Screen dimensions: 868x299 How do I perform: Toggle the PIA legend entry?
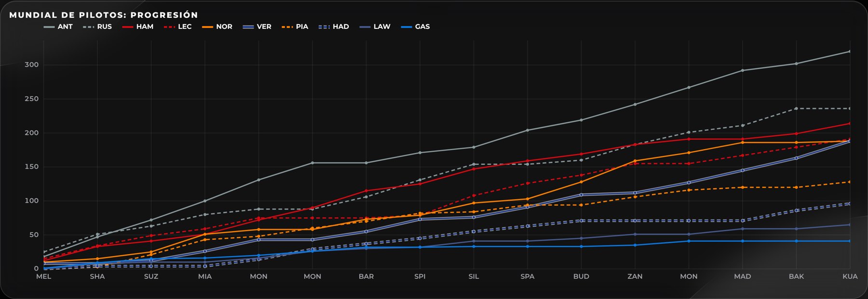pos(295,27)
